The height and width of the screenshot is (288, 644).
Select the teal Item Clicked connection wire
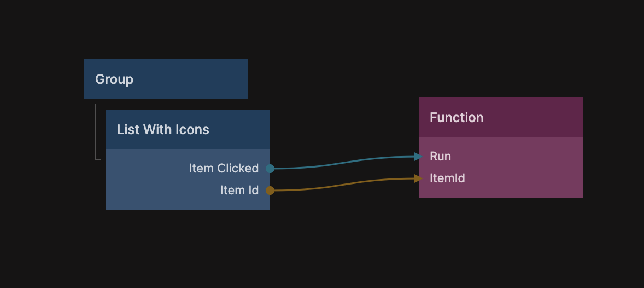344,163
